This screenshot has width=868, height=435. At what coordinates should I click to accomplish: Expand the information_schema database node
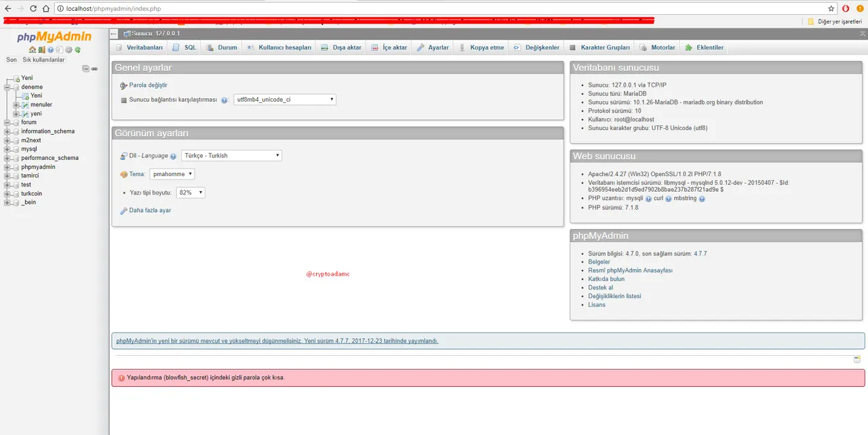7,131
